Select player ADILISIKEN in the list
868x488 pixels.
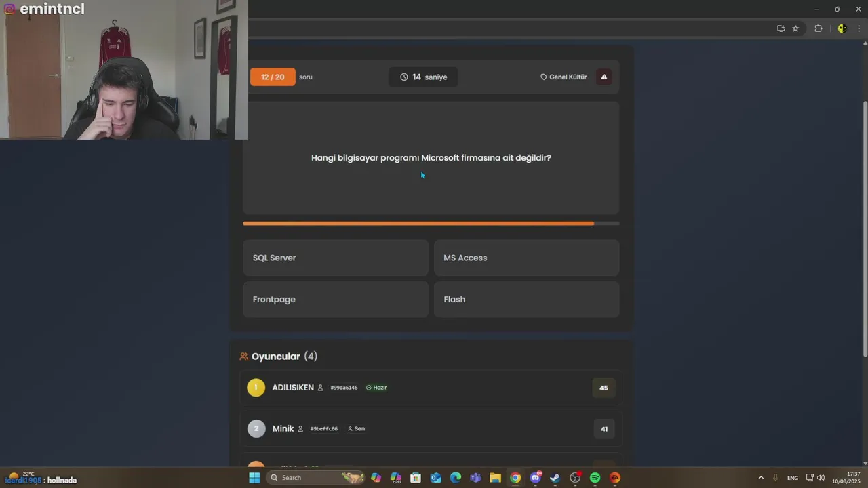point(431,388)
